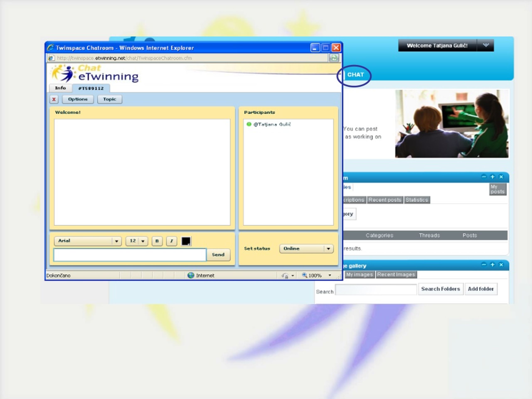532x399 pixels.
Task: Click the Internet zone globe icon in status bar
Action: [191, 275]
